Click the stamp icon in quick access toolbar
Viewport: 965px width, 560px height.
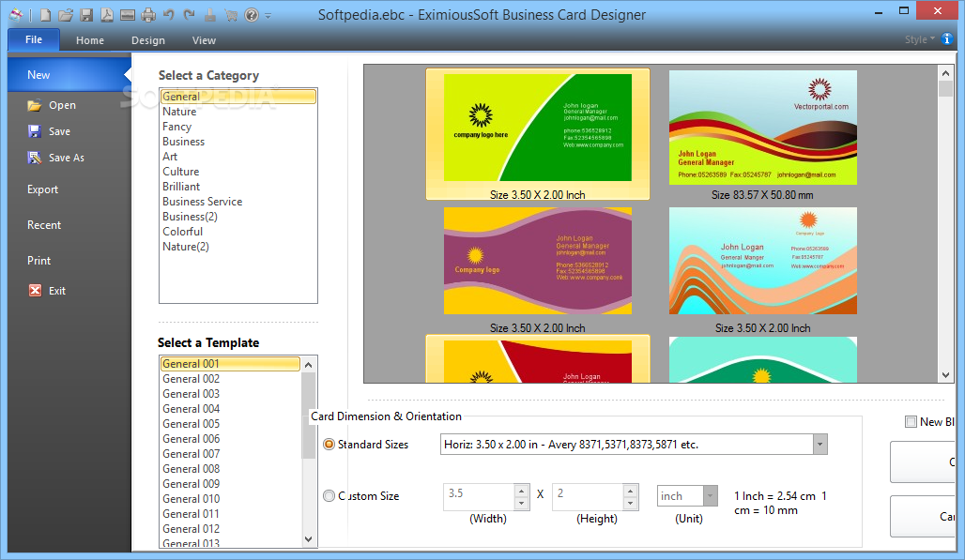210,15
